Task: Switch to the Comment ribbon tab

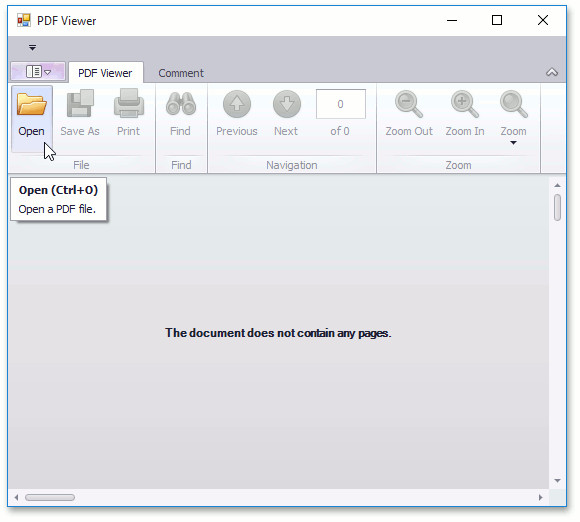Action: [181, 73]
